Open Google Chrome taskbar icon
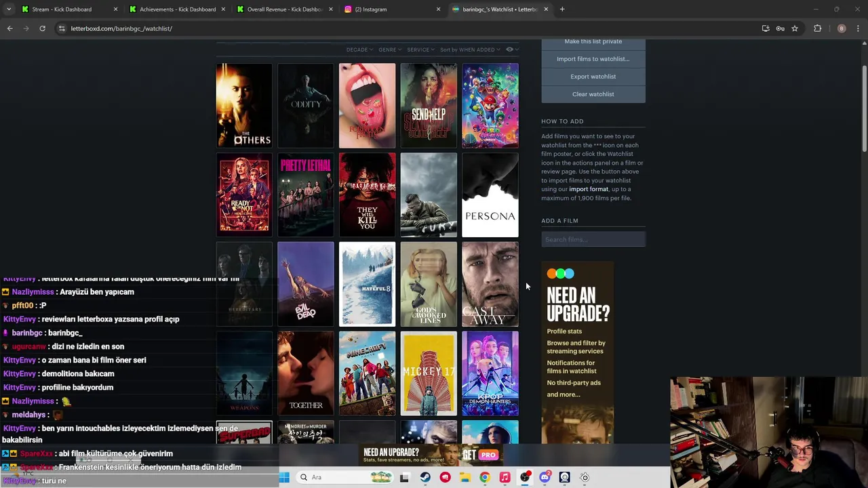 tap(484, 477)
